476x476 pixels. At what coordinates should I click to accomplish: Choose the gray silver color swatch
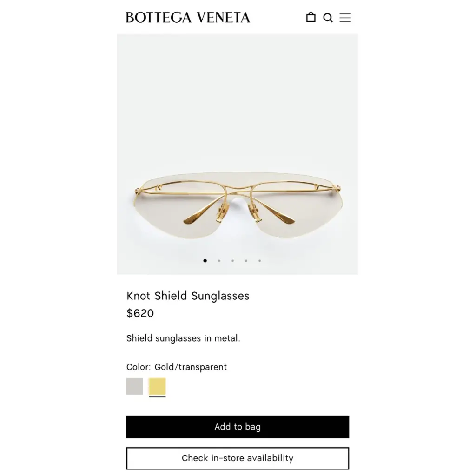(x=135, y=386)
